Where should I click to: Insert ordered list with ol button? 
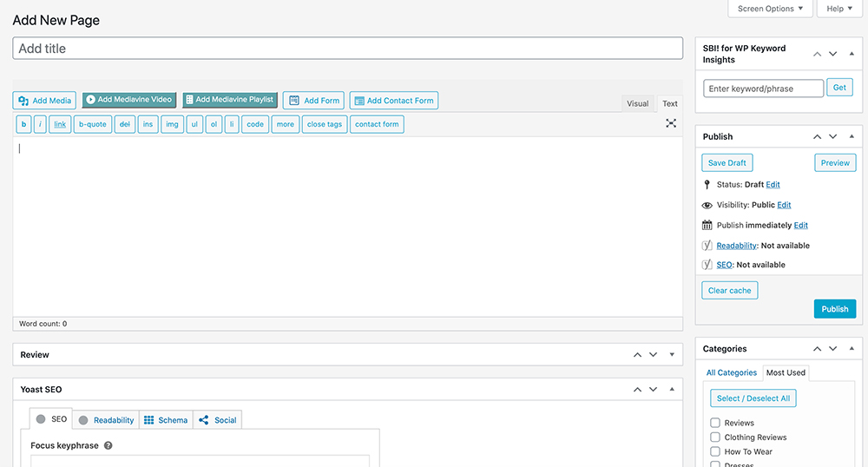point(214,124)
